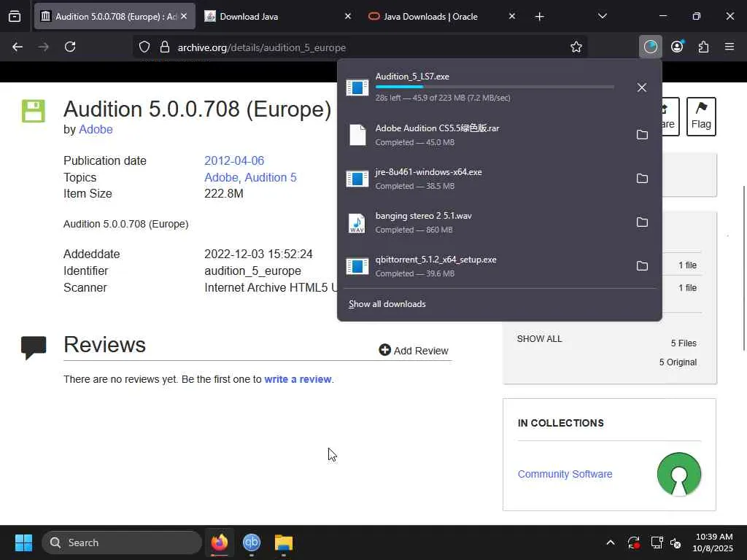Screen dimensions: 747x560
Task: Click the sync status tray icon
Action: pyautogui.click(x=634, y=542)
